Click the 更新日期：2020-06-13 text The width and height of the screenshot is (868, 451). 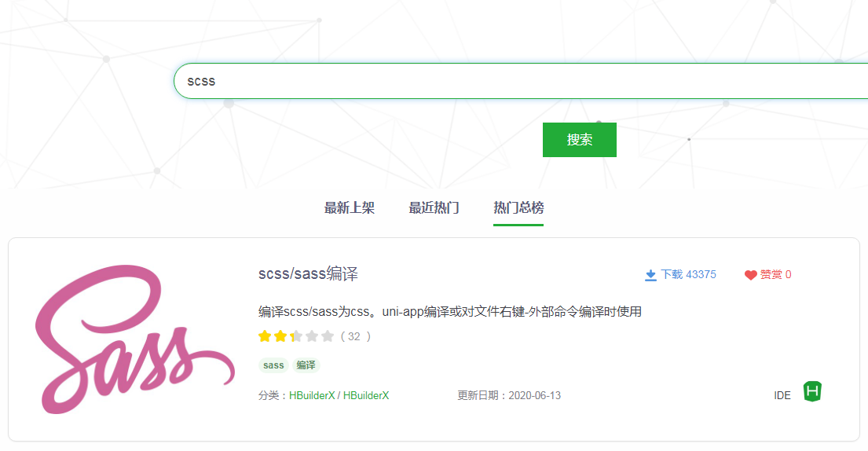(x=509, y=396)
